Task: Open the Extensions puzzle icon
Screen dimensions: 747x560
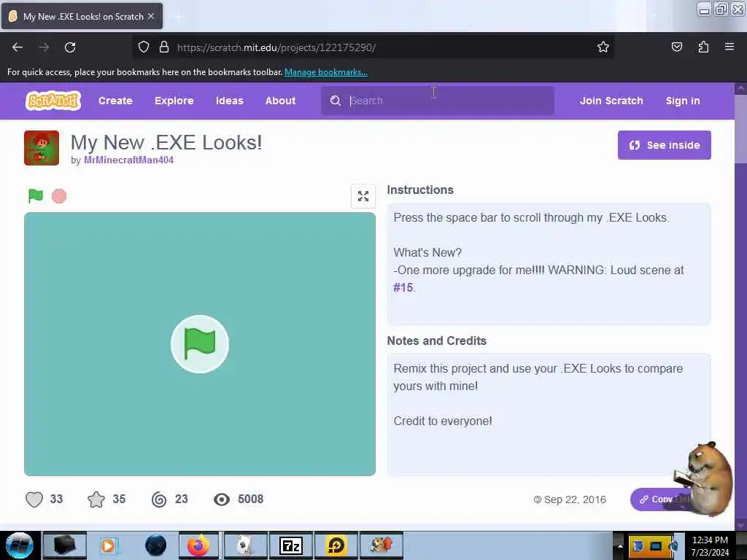Action: (703, 47)
